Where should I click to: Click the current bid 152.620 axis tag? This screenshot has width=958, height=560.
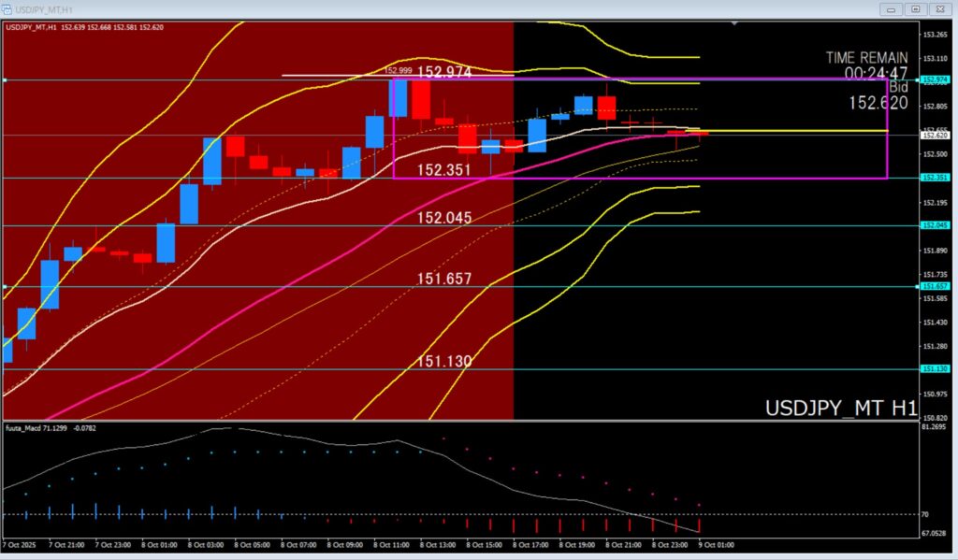935,136
